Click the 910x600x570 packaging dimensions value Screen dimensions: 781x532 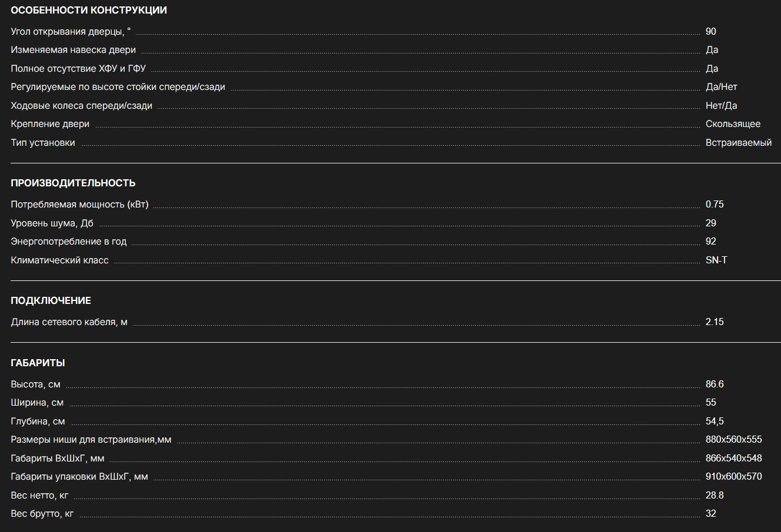(x=733, y=477)
